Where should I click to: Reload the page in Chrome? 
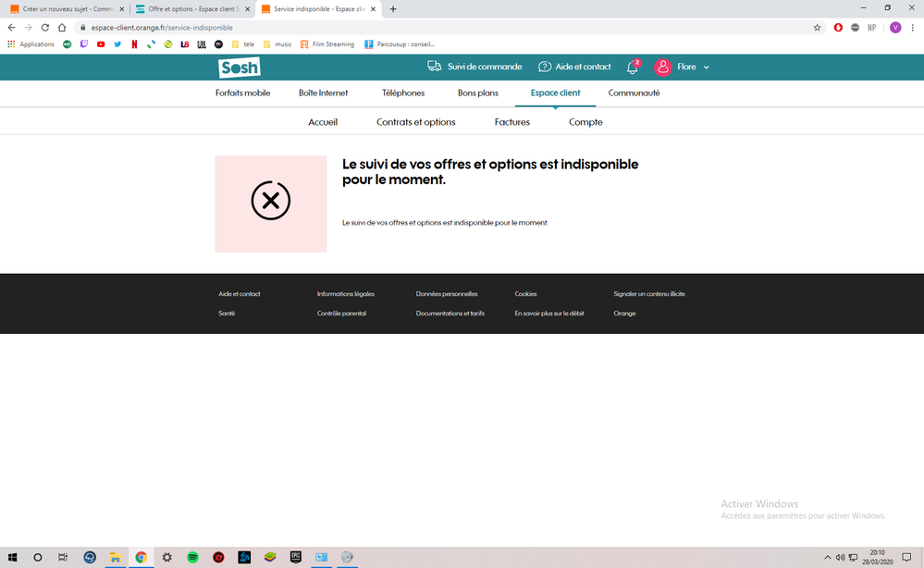pos(45,28)
